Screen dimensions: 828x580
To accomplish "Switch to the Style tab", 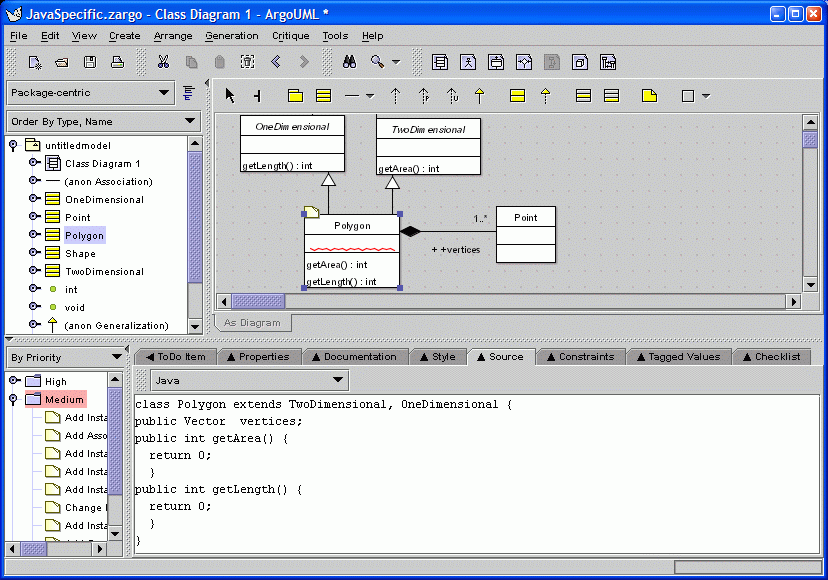I will point(438,357).
